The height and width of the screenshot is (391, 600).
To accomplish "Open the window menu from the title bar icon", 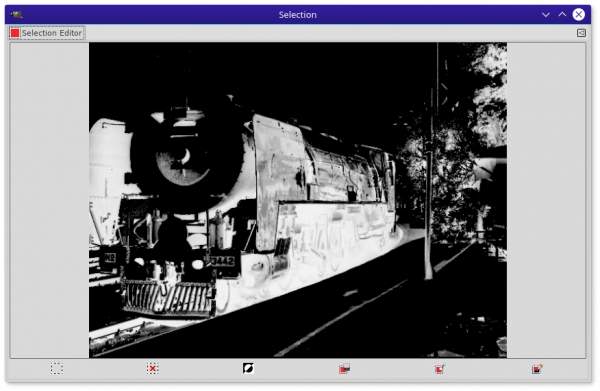I will (16, 15).
